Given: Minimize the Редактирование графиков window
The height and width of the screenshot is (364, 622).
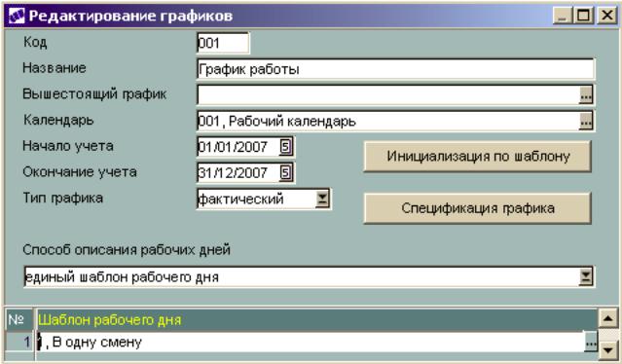Looking at the screenshot, I should 562,16.
